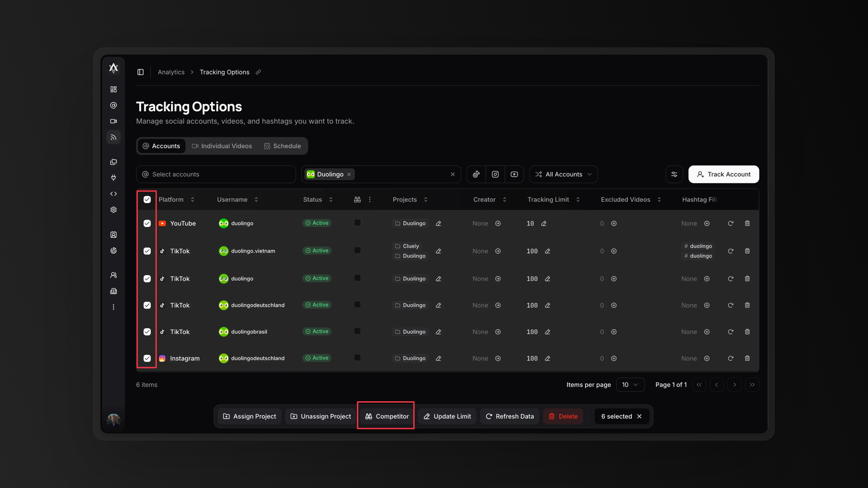Delete the YouTube duolingo row via its trash icon
The image size is (868, 488).
click(747, 223)
